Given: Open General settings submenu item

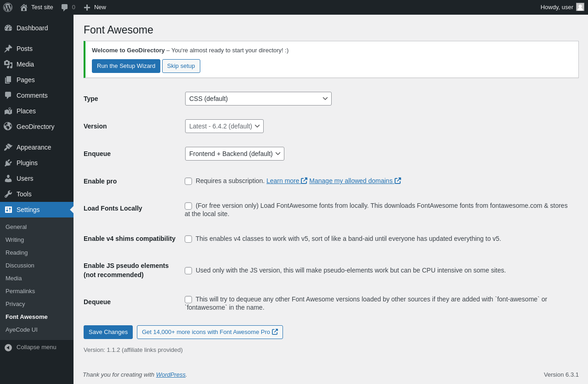Looking at the screenshot, I should (x=37, y=227).
